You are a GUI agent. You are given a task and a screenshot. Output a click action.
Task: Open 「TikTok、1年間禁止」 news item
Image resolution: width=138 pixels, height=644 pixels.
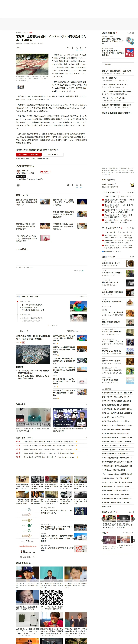(x=64, y=360)
